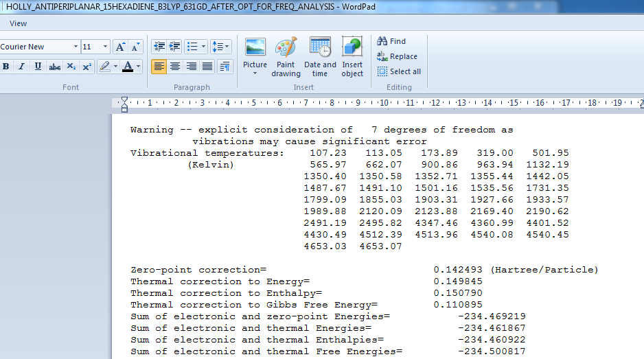The width and height of the screenshot is (644, 359).
Task: Open the line spacing dropdown
Action: (x=220, y=47)
